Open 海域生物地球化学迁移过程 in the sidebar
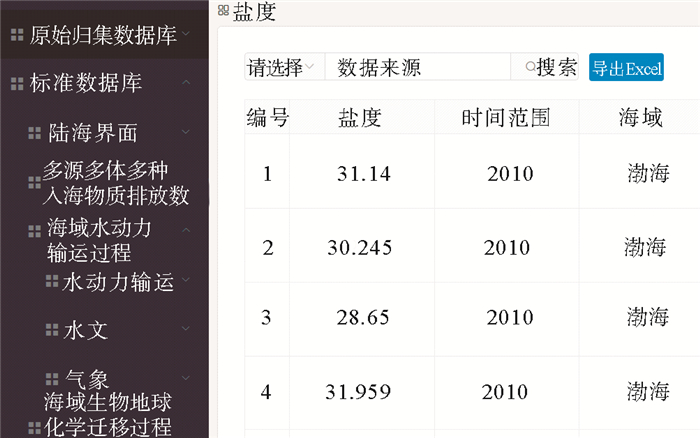The height and width of the screenshot is (438, 700). tap(107, 415)
